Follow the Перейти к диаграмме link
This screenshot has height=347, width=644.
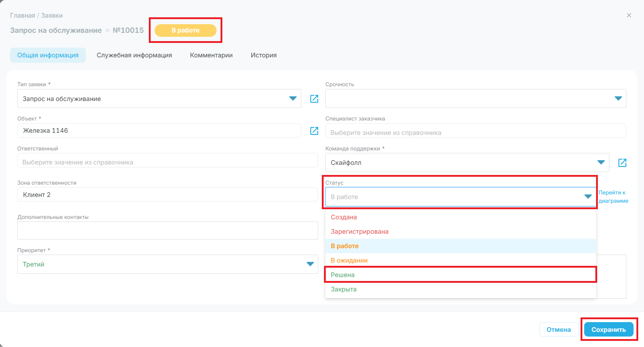pos(613,197)
